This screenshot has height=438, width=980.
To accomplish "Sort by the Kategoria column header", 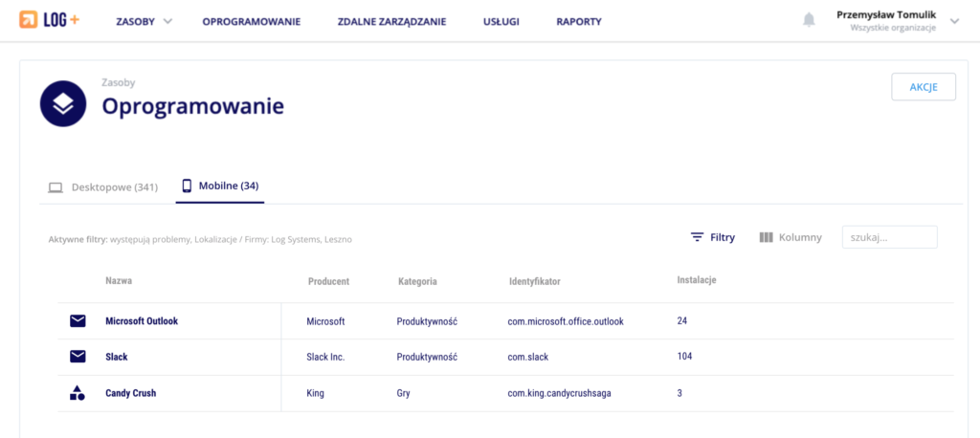I will 417,281.
